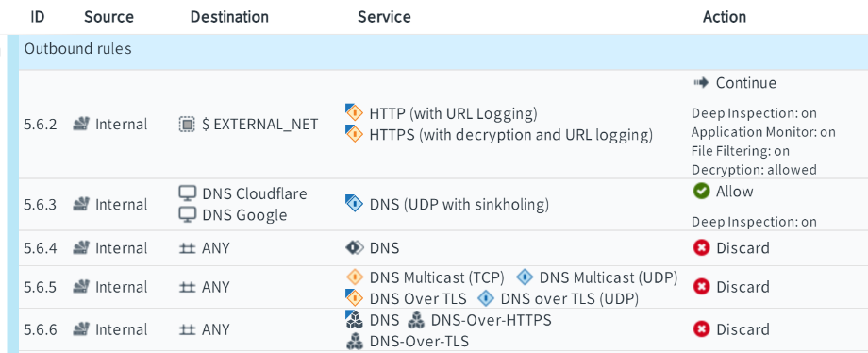868x353 pixels.
Task: Select rule ID 5.6.6
Action: click(x=41, y=329)
